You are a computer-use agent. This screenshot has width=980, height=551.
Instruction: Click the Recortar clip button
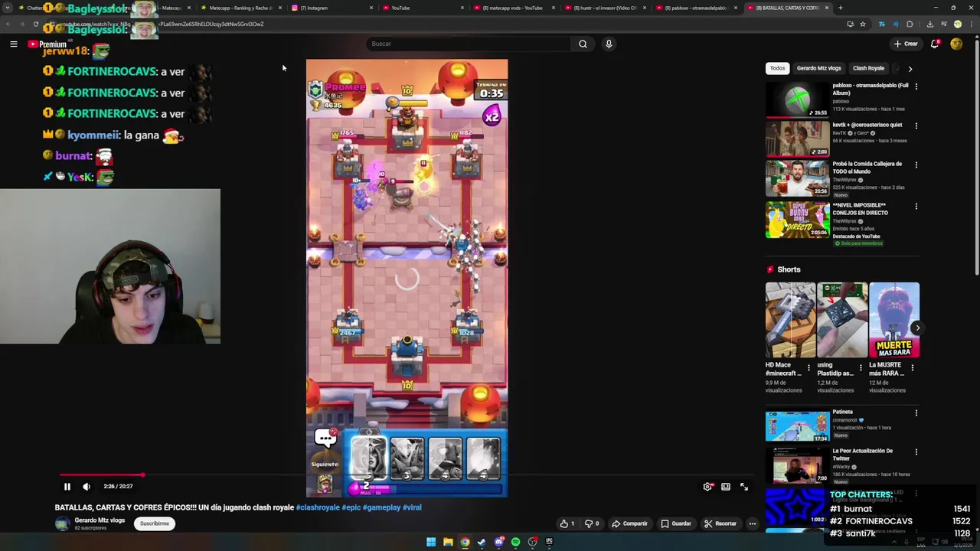point(720,523)
